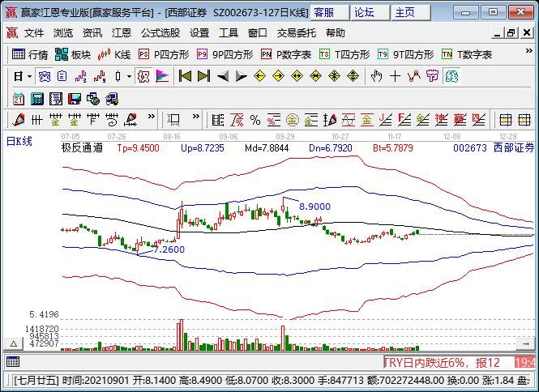
Task: Click the yellow diamond inward-arrows icon
Action: (x=315, y=76)
